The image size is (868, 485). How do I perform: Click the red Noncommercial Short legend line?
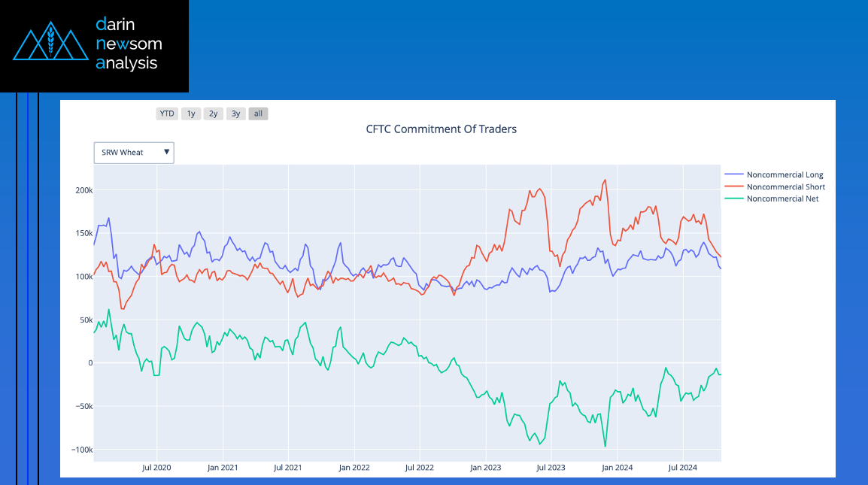pyautogui.click(x=732, y=186)
